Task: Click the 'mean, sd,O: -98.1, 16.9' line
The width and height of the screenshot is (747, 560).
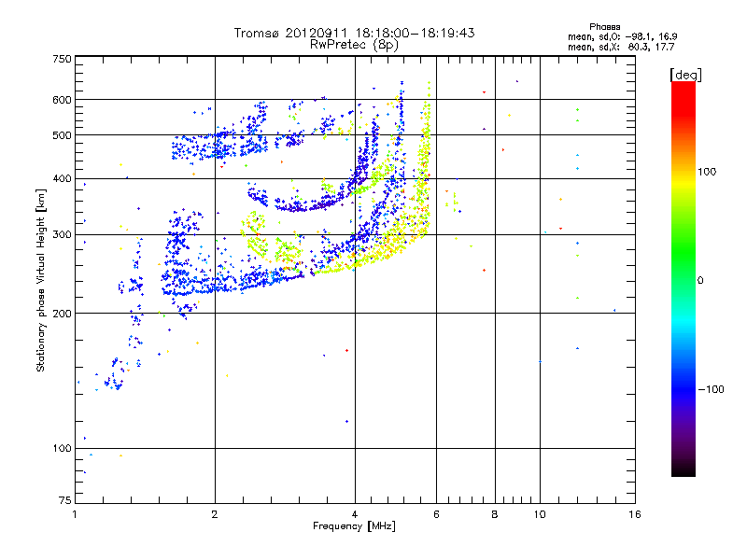Action: [622, 36]
